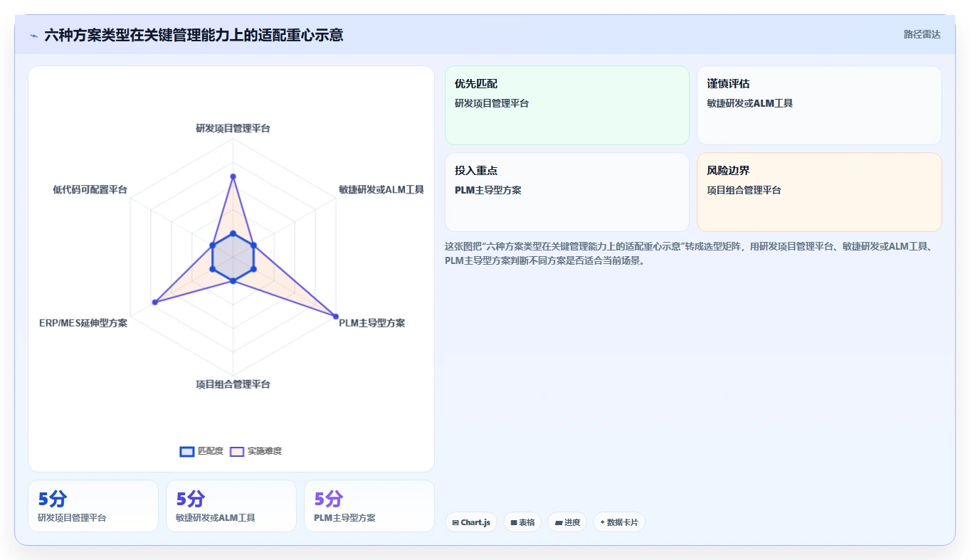Click the 表格 tag icon
The image size is (970, 560).
click(x=514, y=522)
